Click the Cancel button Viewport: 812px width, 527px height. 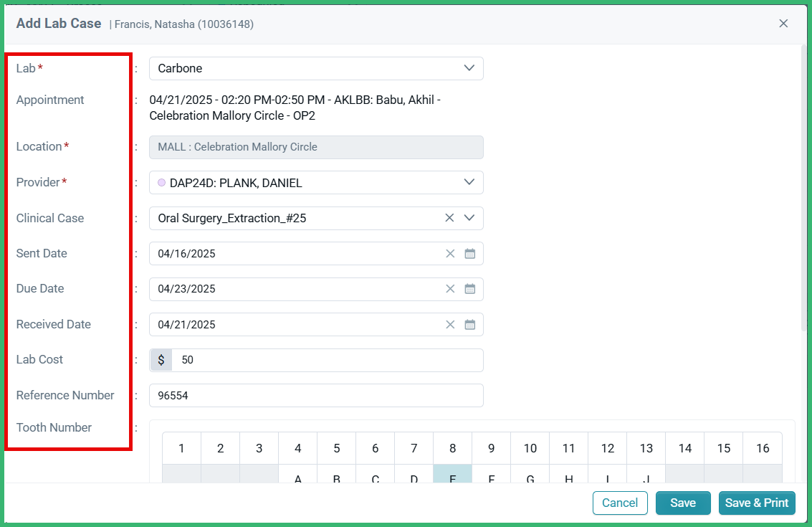tap(620, 503)
